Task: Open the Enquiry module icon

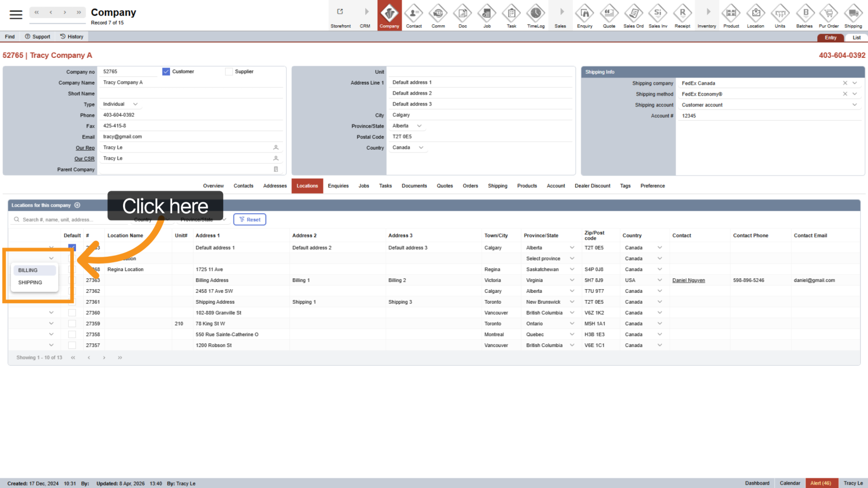Action: pyautogui.click(x=585, y=15)
